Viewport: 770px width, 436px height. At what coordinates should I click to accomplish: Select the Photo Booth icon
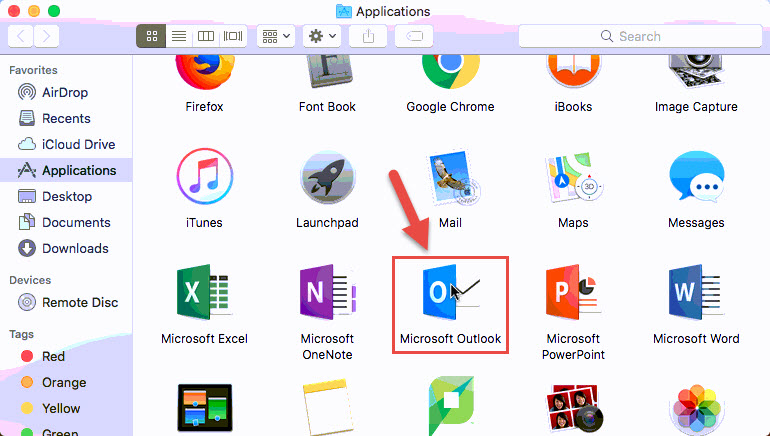(573, 408)
